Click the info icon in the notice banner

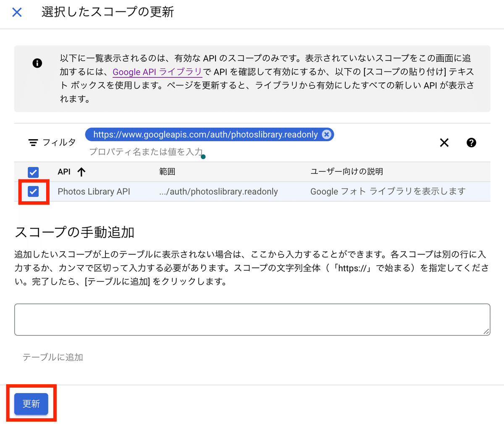tap(37, 63)
